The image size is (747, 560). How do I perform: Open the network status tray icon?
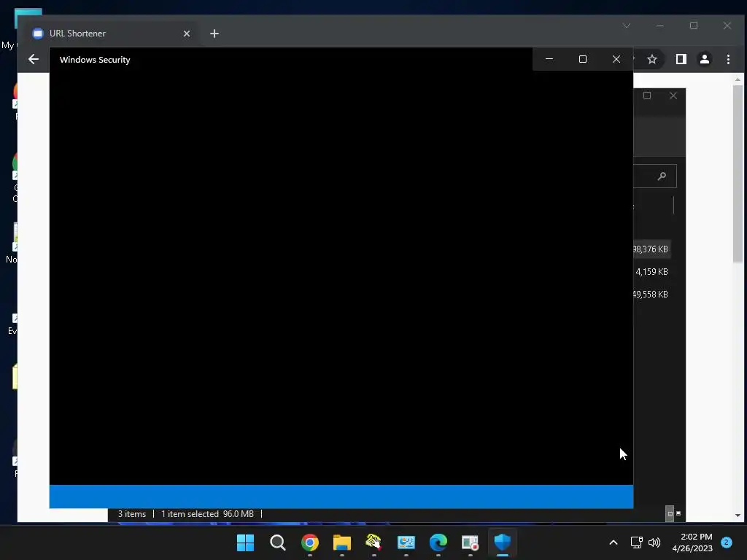636,542
